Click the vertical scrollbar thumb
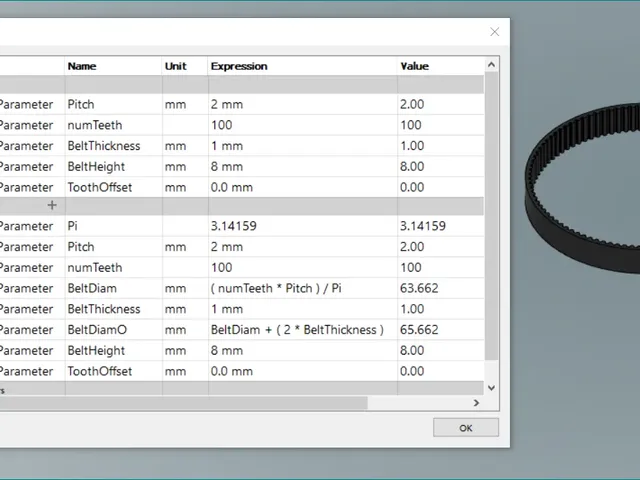 [x=491, y=216]
